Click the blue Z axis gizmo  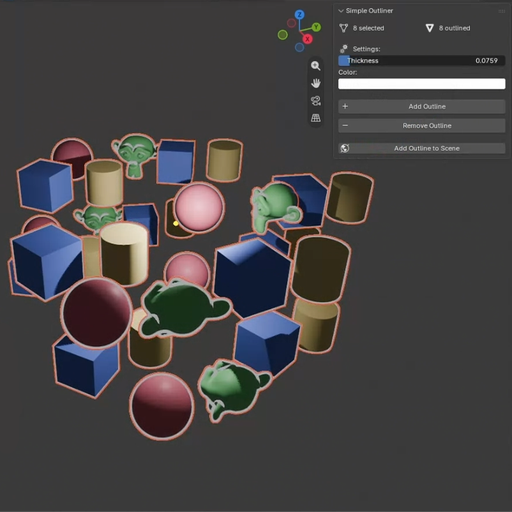(300, 15)
